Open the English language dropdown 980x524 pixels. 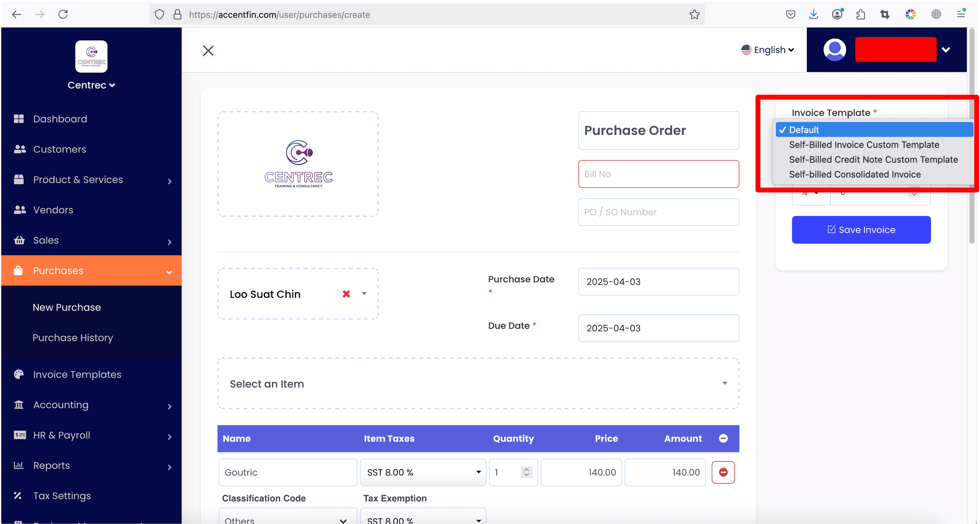(x=768, y=50)
